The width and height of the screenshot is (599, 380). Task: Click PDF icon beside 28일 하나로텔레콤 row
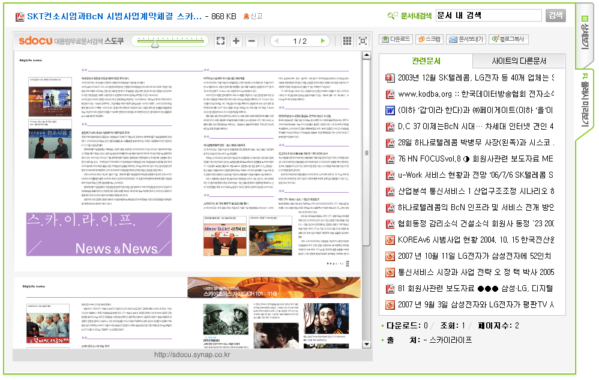click(x=390, y=143)
